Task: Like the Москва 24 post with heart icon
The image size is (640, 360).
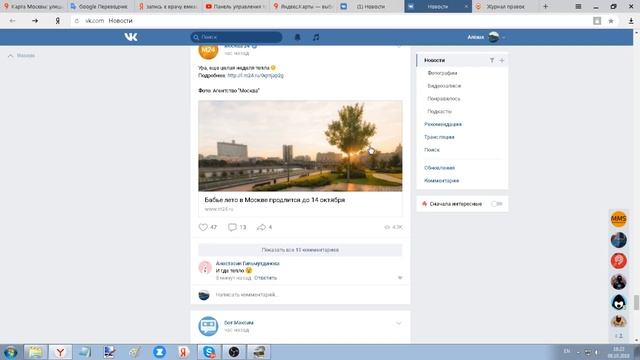Action: (x=203, y=227)
